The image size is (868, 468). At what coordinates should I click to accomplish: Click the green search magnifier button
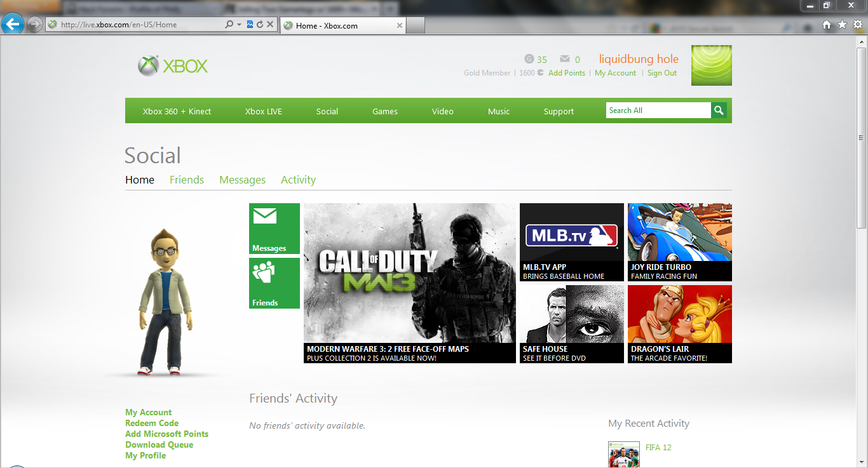point(719,110)
